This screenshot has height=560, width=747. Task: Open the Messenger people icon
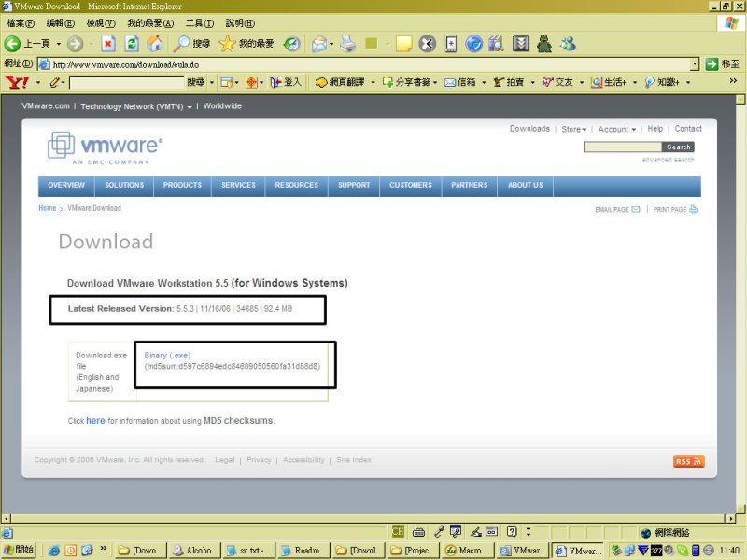568,44
